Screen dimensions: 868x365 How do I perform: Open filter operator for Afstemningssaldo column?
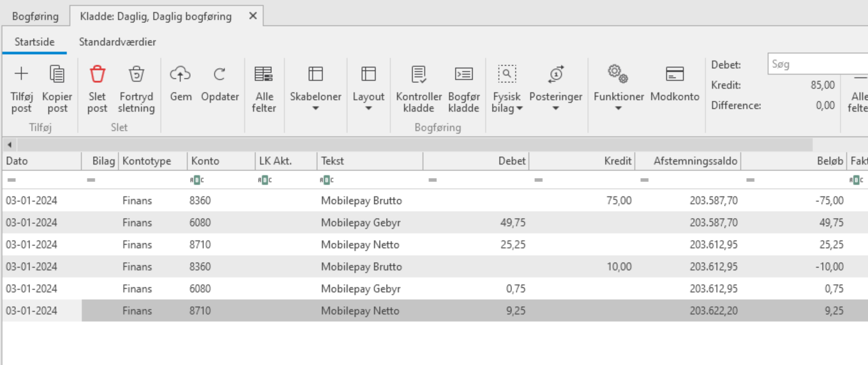coord(644,180)
